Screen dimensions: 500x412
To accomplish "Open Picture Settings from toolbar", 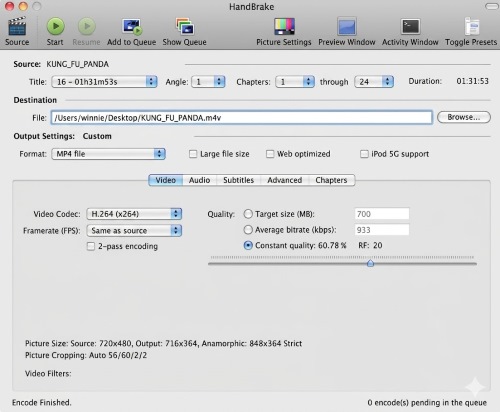I will 284,26.
